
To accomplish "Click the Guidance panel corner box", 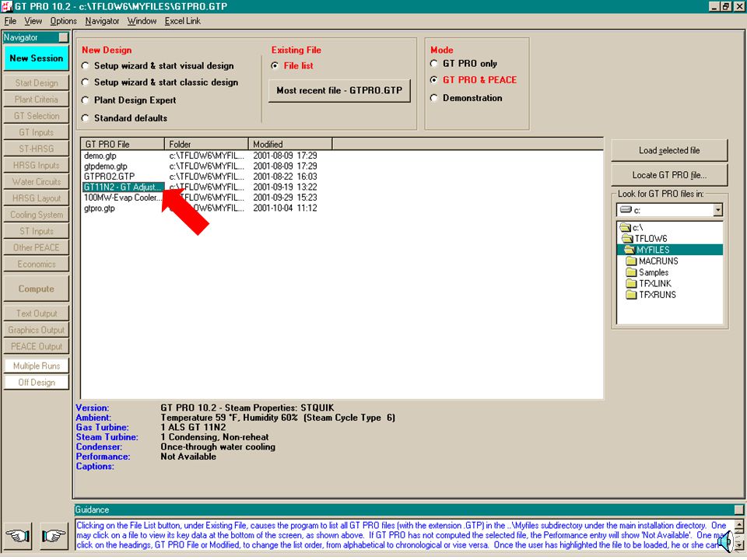I will point(739,509).
